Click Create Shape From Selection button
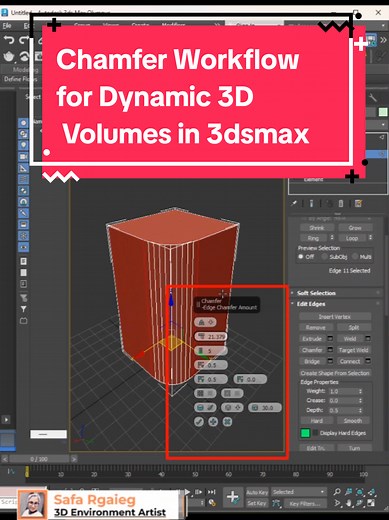Image resolution: width=389 pixels, height=520 pixels. [335, 373]
